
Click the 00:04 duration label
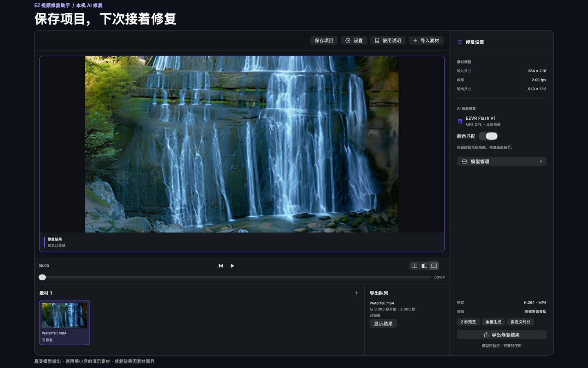pos(439,277)
